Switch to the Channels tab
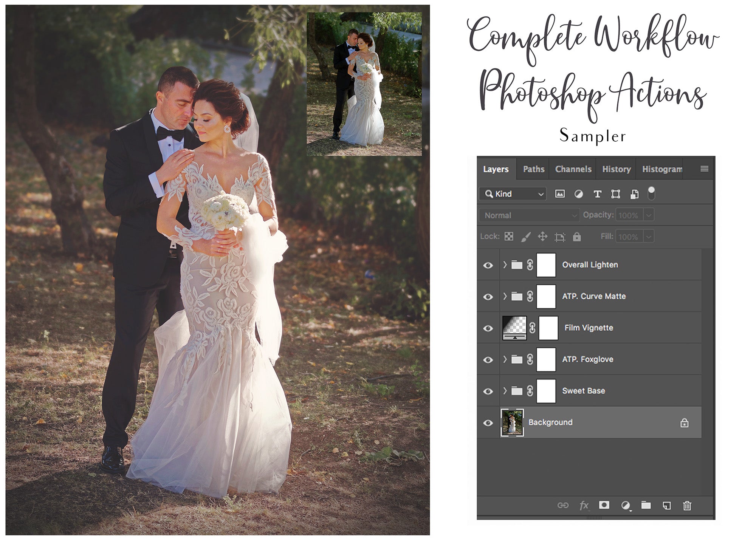 pyautogui.click(x=573, y=169)
